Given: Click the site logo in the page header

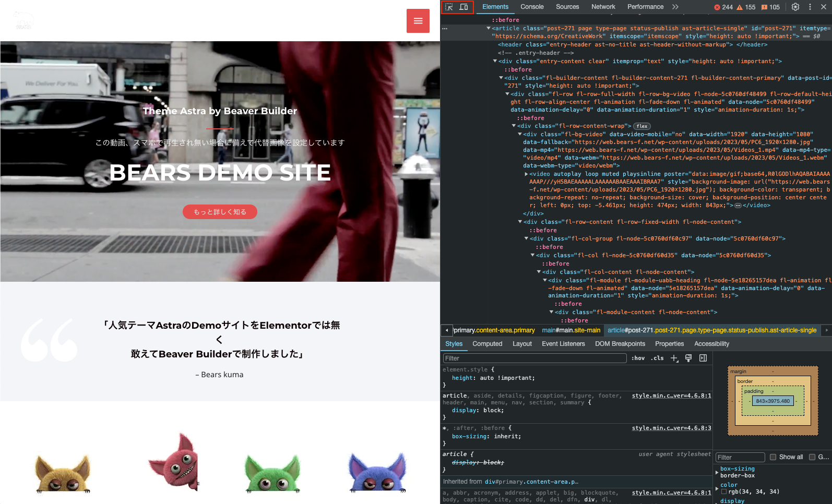Looking at the screenshot, I should pos(23,20).
